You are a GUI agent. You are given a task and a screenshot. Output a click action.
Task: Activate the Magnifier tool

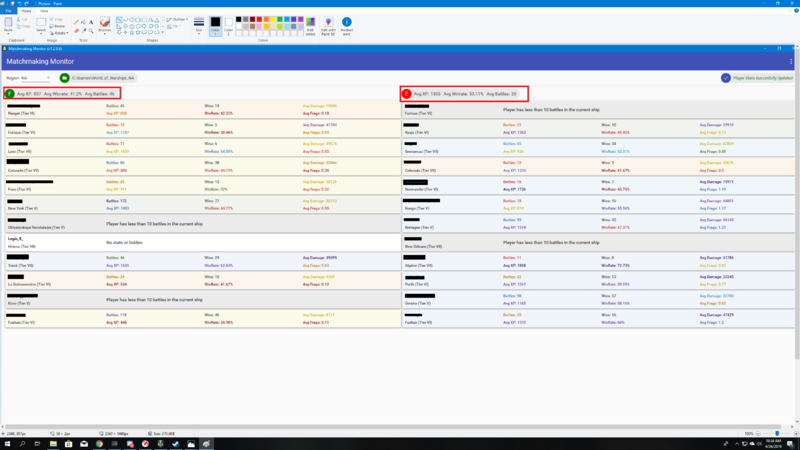tap(91, 29)
